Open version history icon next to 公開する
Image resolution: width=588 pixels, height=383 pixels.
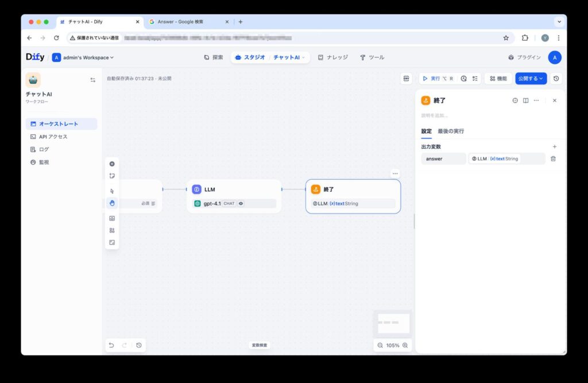click(x=556, y=79)
